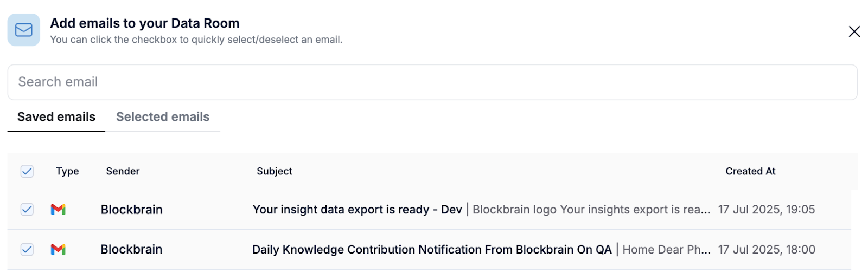The height and width of the screenshot is (279, 868).
Task: Click Gmail icon on insight export row
Action: click(58, 209)
